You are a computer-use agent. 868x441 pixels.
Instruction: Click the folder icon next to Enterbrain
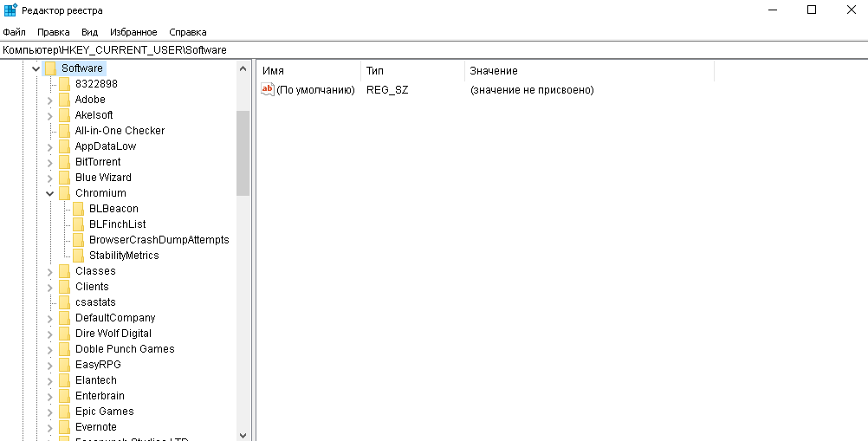(65, 396)
